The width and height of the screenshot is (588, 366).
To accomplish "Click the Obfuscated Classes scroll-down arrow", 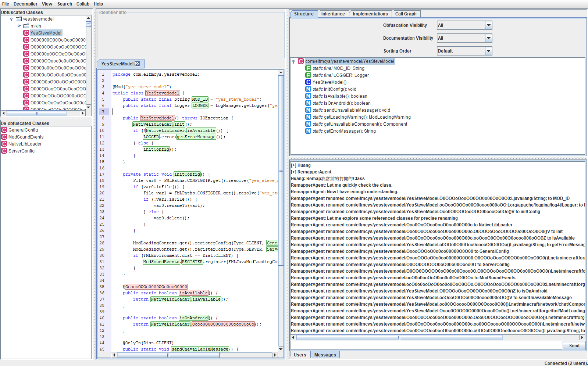I will point(89,107).
